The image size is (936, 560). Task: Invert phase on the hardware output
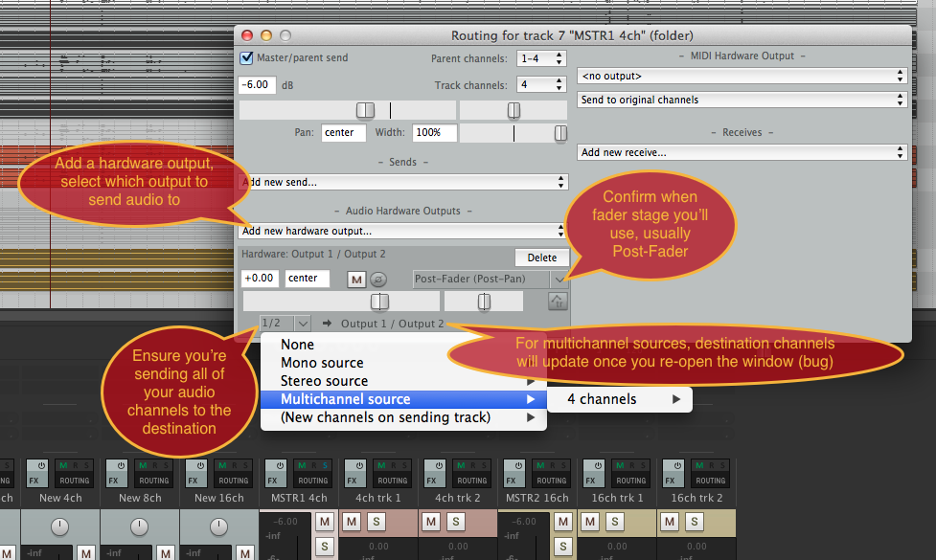click(377, 279)
